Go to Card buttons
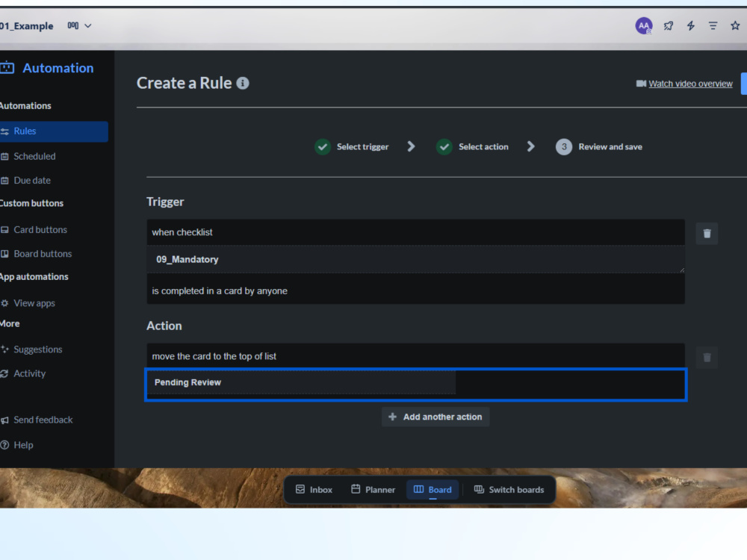The width and height of the screenshot is (747, 560). click(x=40, y=229)
